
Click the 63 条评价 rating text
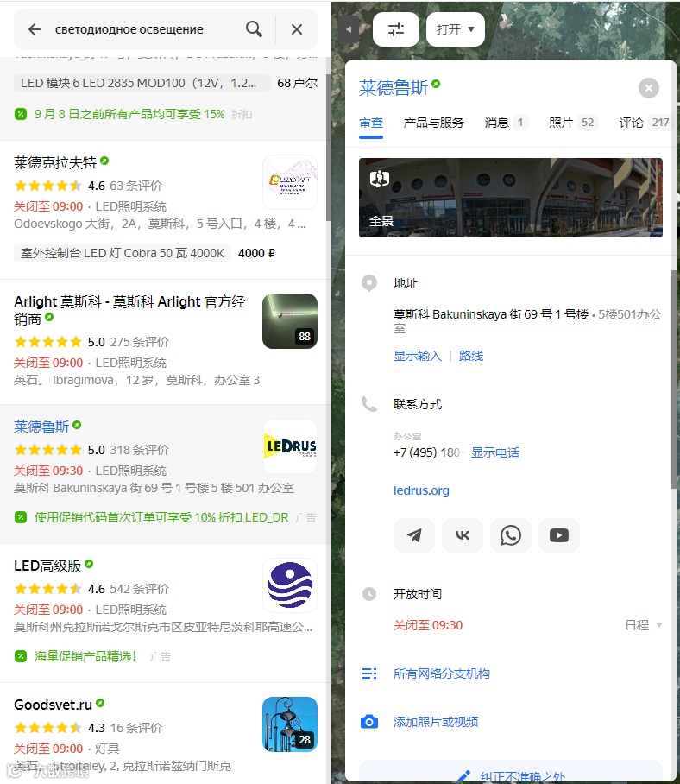pyautogui.click(x=135, y=186)
